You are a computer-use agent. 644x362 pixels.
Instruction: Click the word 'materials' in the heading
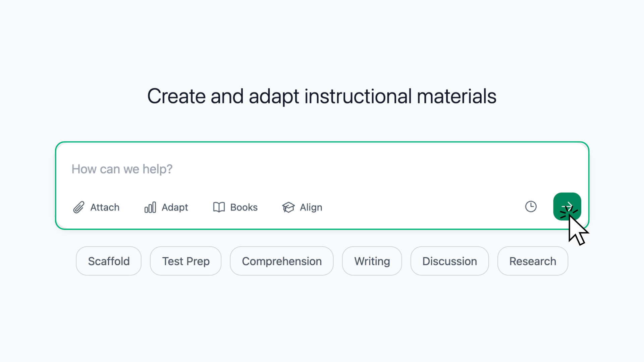tap(457, 97)
